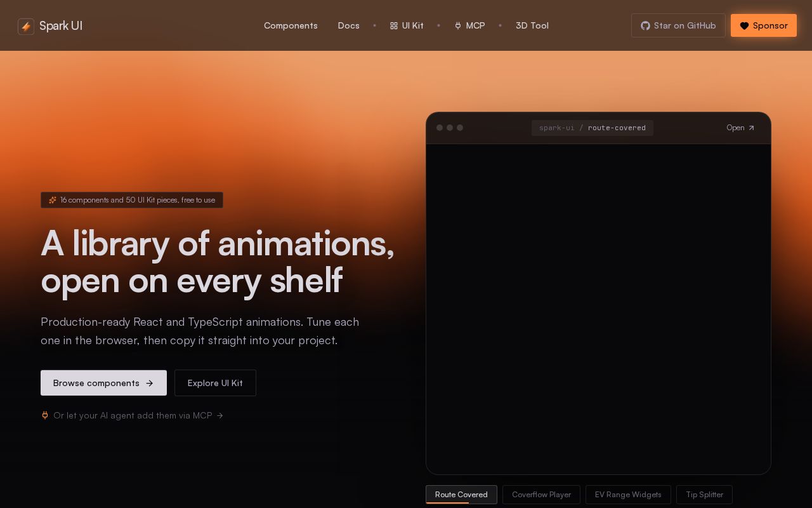Click the sparkle icon in the badge
This screenshot has width=812, height=508.
53,200
